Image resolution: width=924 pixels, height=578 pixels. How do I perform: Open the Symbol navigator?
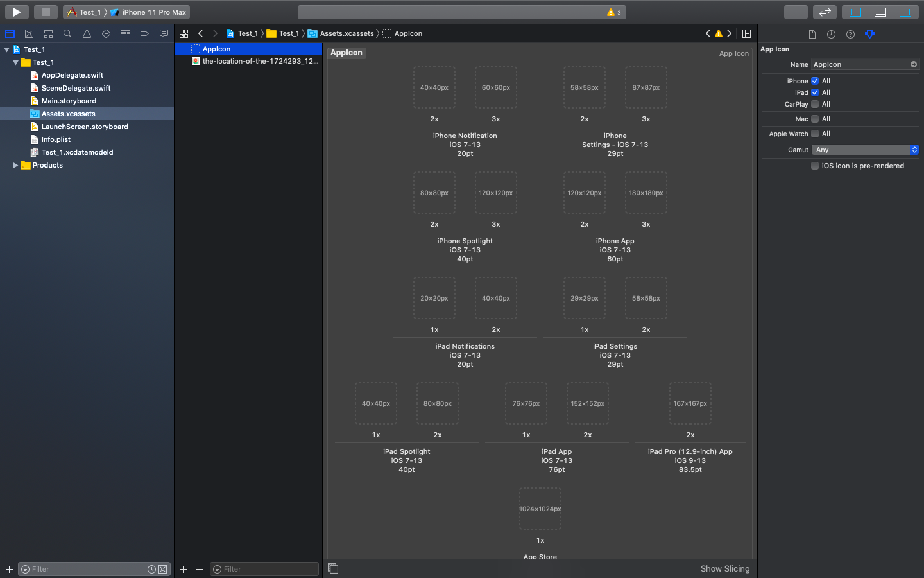click(48, 33)
